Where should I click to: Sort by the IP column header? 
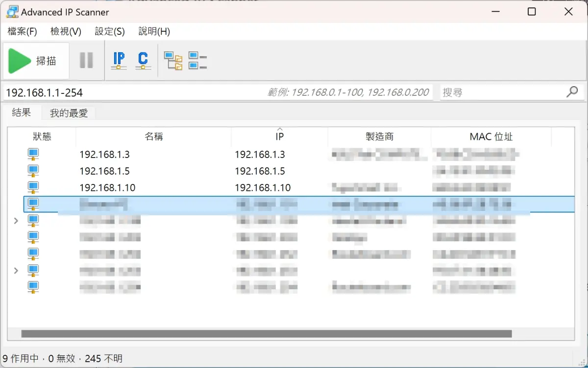click(279, 137)
